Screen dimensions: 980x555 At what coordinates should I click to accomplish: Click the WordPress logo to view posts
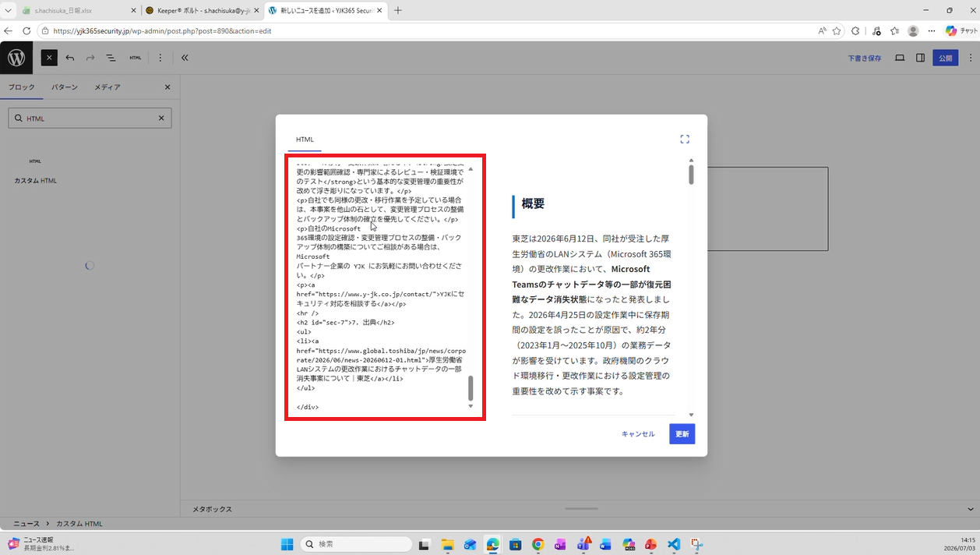tap(16, 58)
